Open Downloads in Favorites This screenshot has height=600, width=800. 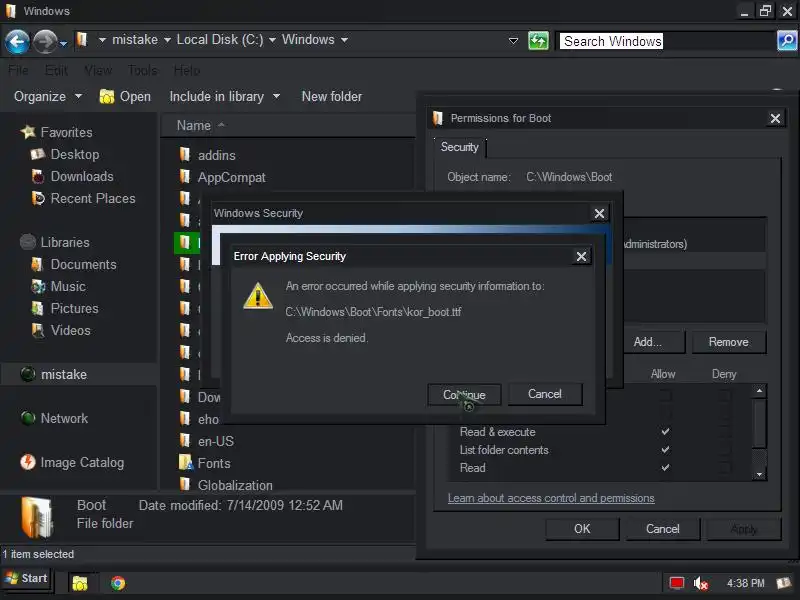pos(82,176)
